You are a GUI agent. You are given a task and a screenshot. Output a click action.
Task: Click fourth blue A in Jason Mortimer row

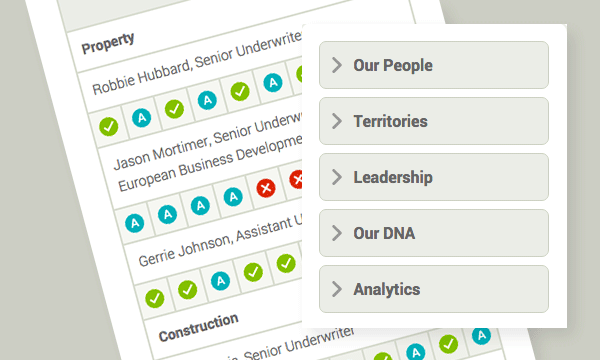click(233, 197)
